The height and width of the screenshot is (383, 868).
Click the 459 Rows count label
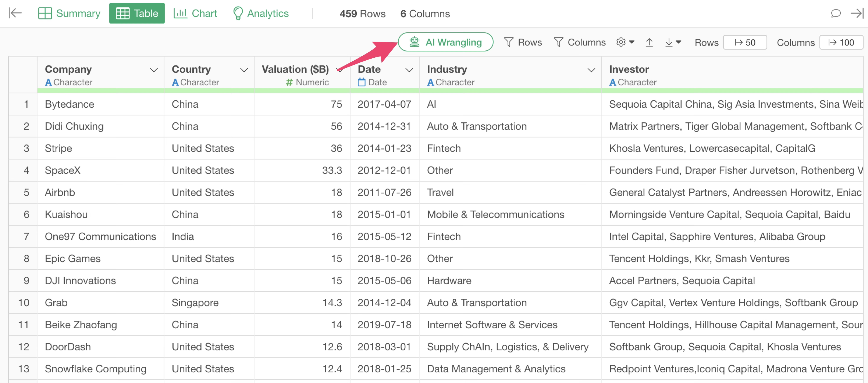click(362, 14)
